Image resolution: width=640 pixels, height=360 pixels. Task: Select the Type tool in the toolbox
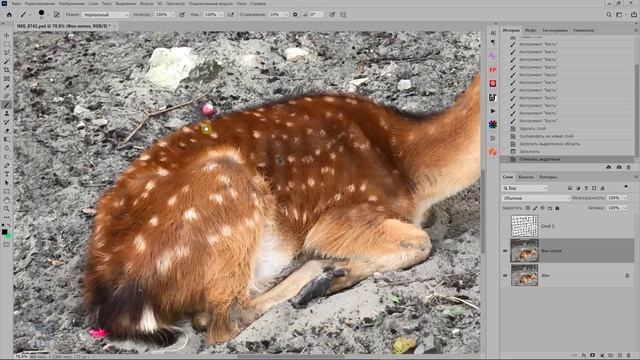[7, 174]
